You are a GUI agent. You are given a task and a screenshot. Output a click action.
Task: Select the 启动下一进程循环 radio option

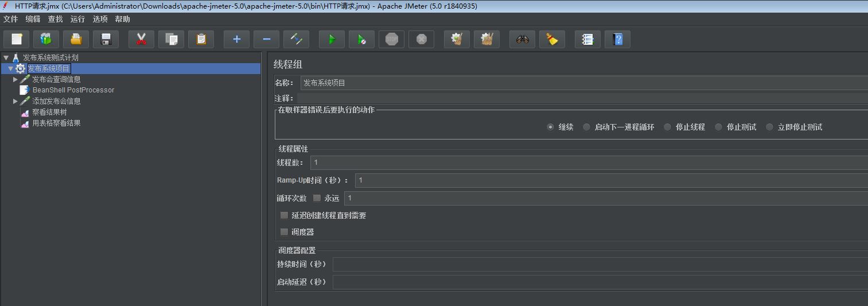click(x=586, y=127)
